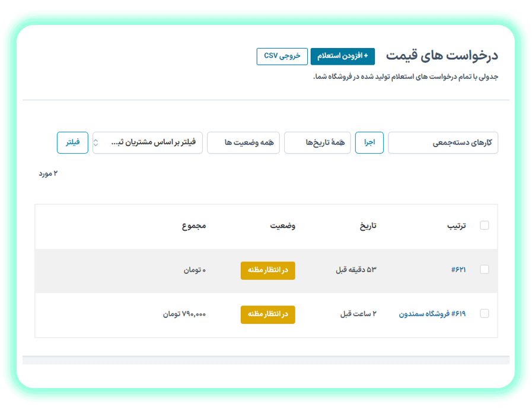Click the ۲ ساعت قبل date cell
The width and height of the screenshot is (532, 410).
click(358, 314)
